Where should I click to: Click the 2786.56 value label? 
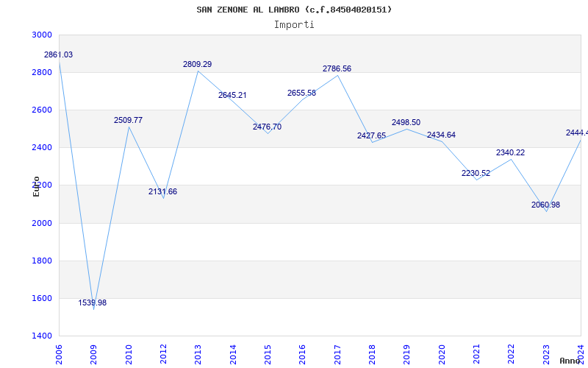click(337, 68)
